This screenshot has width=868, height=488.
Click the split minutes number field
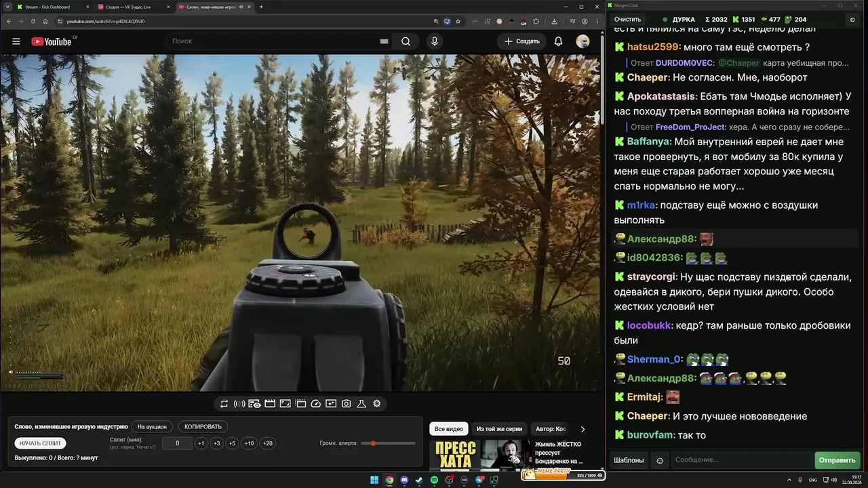tap(178, 443)
